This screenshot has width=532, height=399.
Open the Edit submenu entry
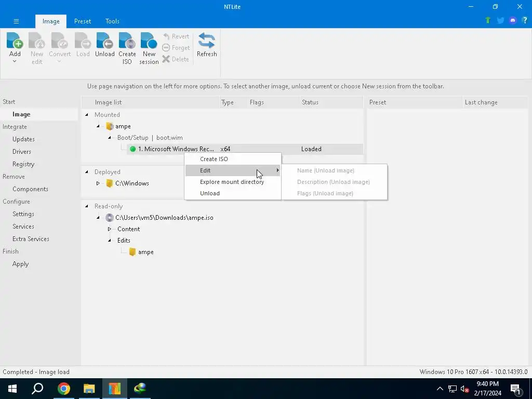232,170
